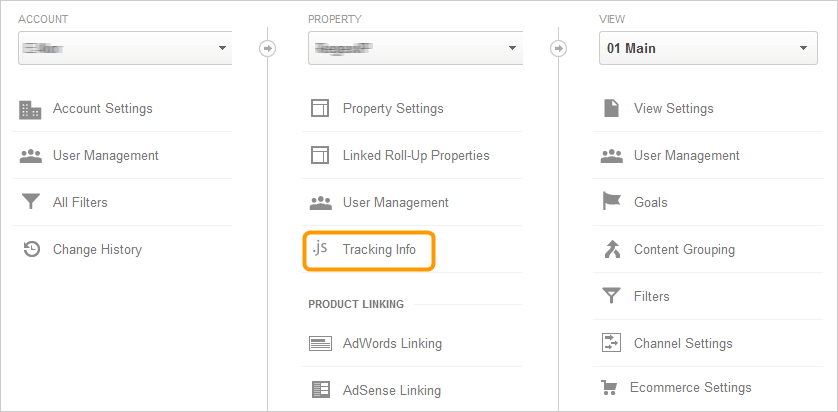Open the Account selector dropdown
Screen dimensions: 838x412
125,48
